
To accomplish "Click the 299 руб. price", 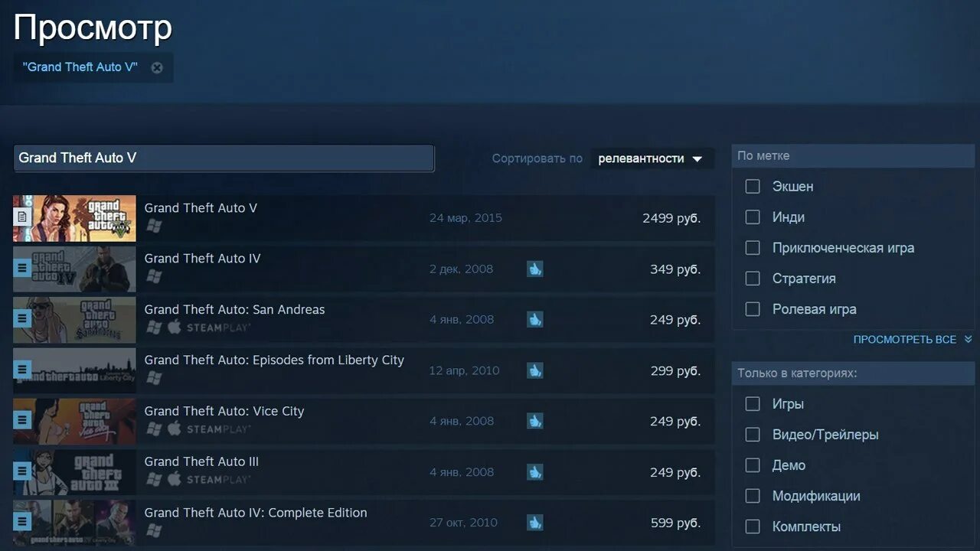I will (x=675, y=370).
